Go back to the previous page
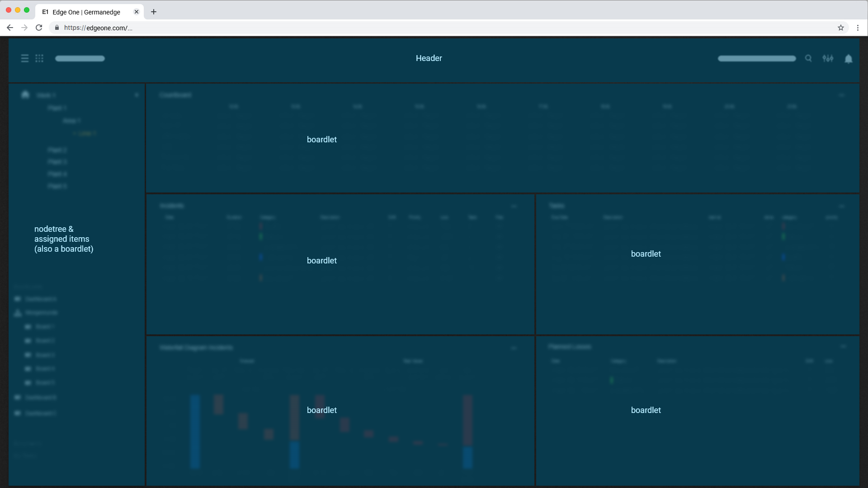868x488 pixels. tap(10, 28)
